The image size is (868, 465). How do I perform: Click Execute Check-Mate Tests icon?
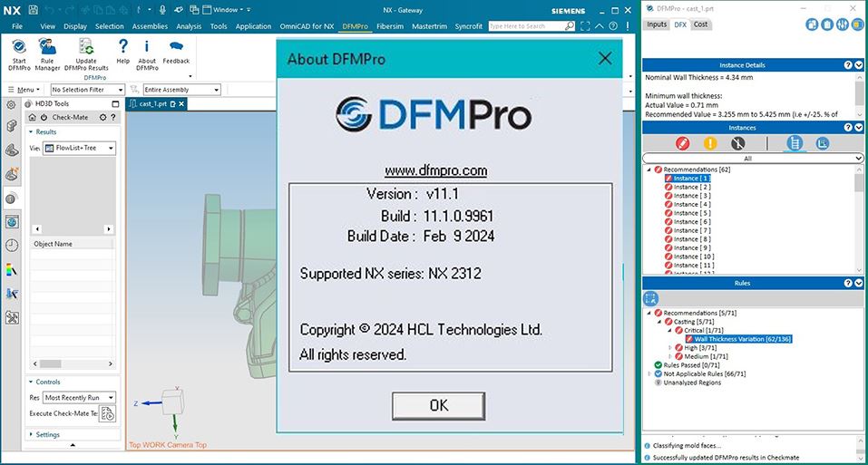click(107, 413)
